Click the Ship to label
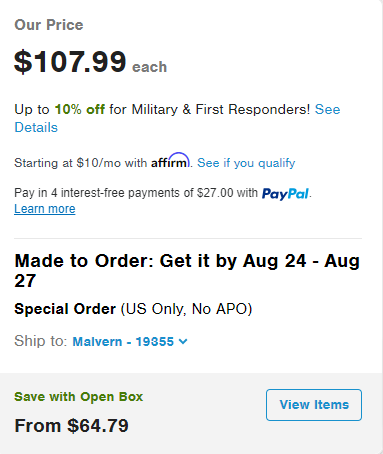 coord(41,341)
